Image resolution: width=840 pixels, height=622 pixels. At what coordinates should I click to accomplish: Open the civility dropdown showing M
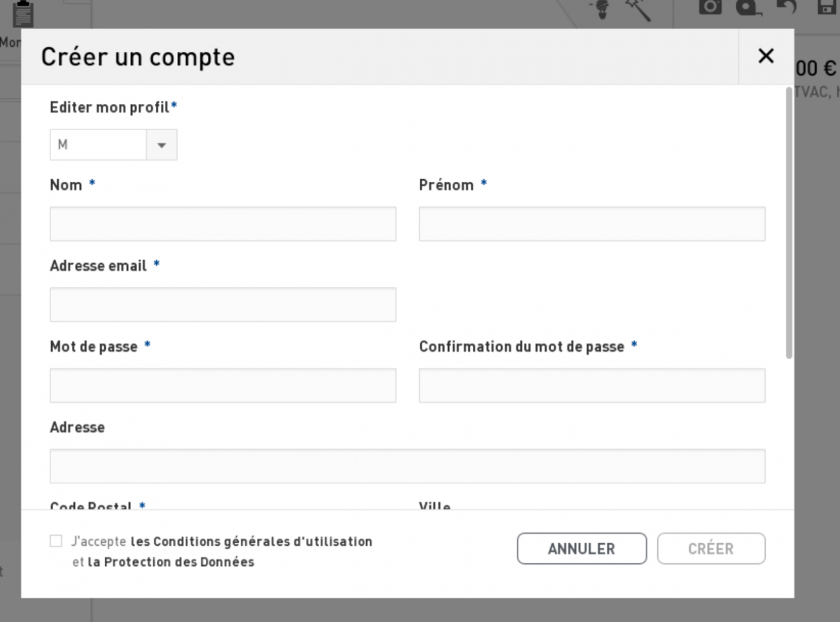coord(113,145)
